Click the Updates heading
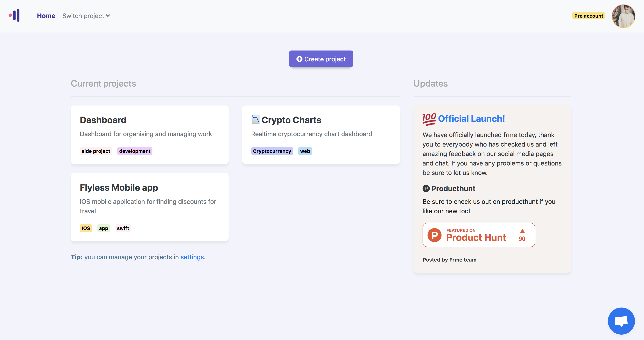This screenshot has height=340, width=644. 430,83
